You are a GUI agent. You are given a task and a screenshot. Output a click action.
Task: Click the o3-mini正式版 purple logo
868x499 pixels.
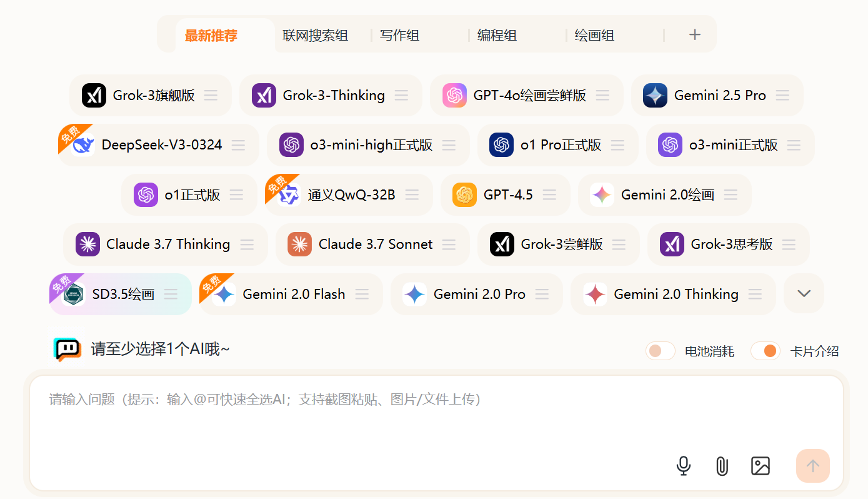pos(671,145)
